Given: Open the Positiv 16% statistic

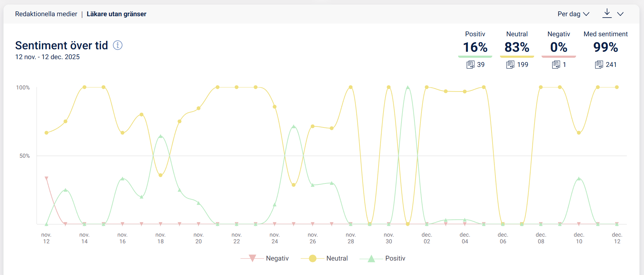Looking at the screenshot, I should click(475, 47).
